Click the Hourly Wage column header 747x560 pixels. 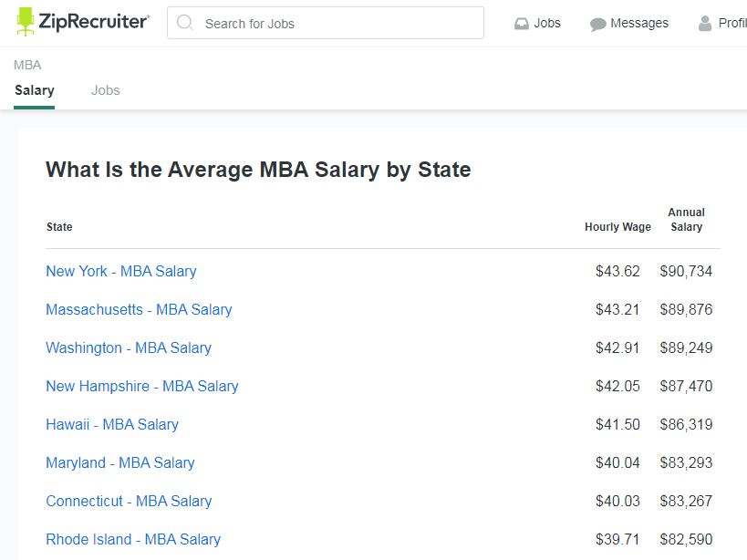point(617,227)
